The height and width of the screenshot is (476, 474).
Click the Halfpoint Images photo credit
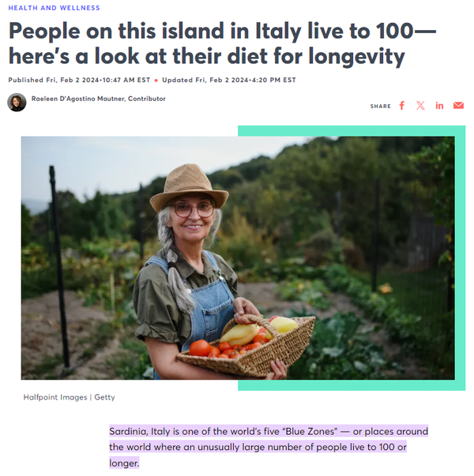(55, 397)
